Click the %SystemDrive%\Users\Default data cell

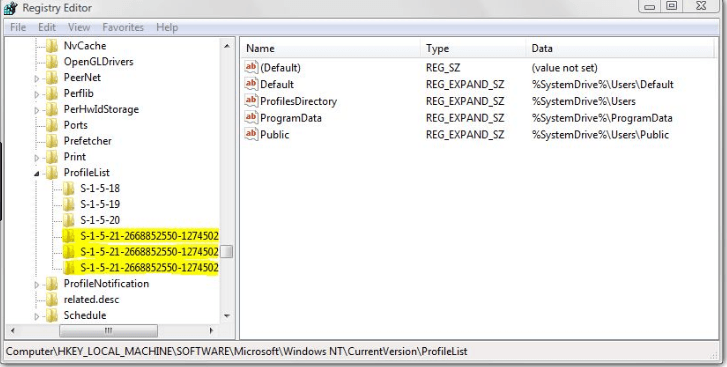603,84
